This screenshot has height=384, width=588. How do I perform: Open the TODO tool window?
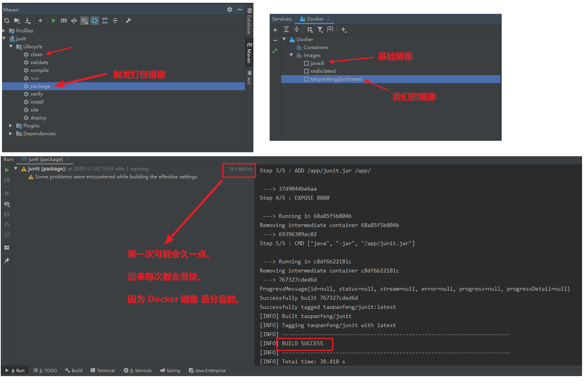[45, 371]
